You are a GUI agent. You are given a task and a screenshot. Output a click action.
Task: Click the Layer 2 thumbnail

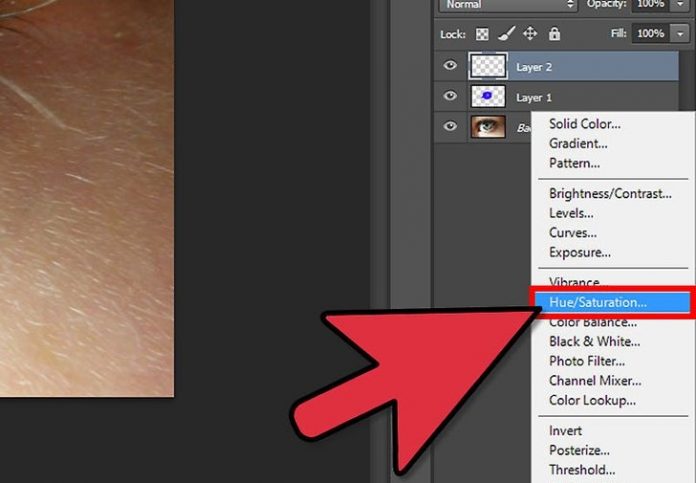pyautogui.click(x=487, y=67)
